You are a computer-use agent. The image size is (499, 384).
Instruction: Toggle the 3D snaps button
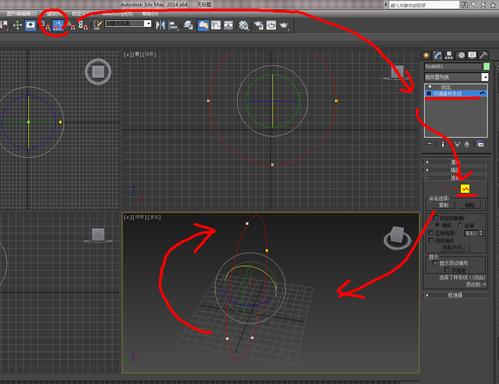tap(46, 25)
